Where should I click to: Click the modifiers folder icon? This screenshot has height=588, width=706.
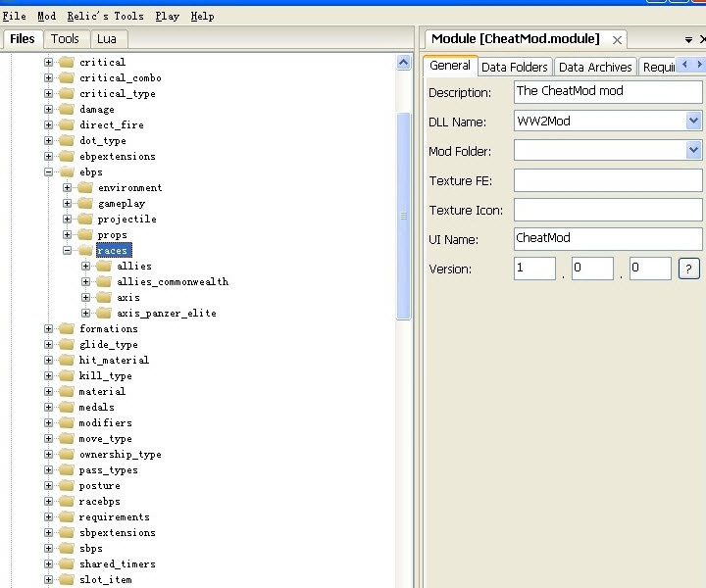(67, 423)
